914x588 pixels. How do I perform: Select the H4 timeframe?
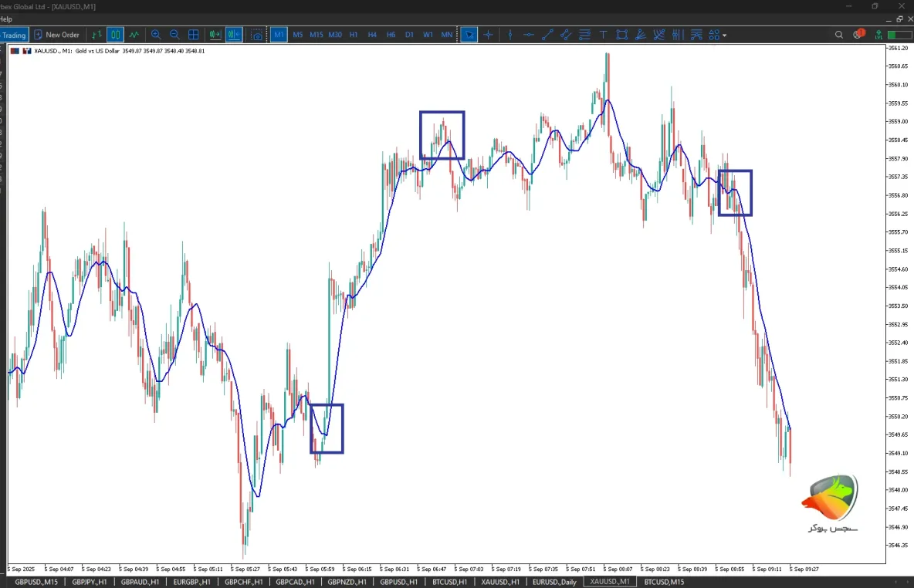pyautogui.click(x=372, y=35)
